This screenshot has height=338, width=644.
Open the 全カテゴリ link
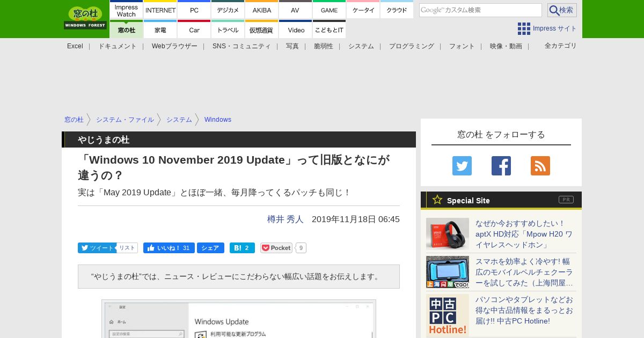pyautogui.click(x=561, y=46)
